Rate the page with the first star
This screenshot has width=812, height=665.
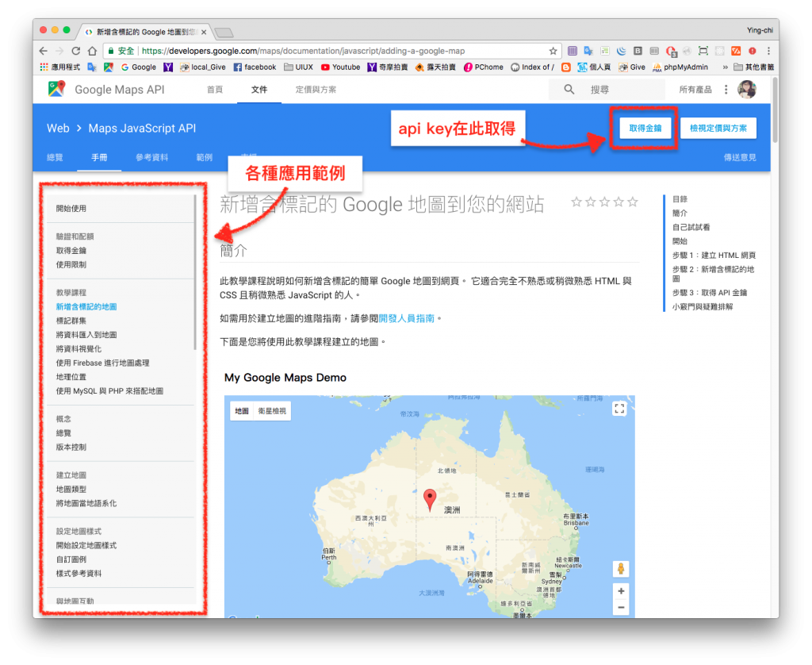click(x=576, y=202)
